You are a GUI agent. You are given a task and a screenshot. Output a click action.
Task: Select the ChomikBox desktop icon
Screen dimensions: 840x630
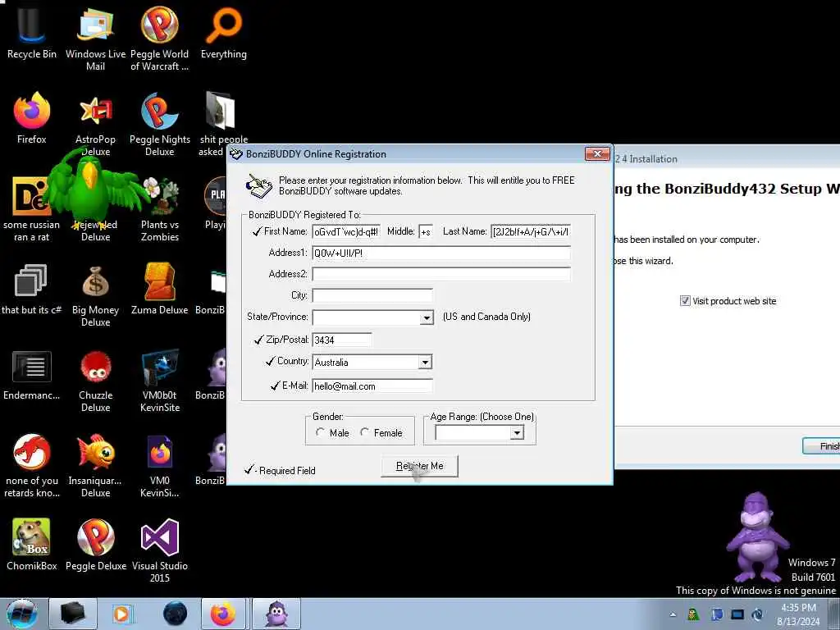[32, 545]
